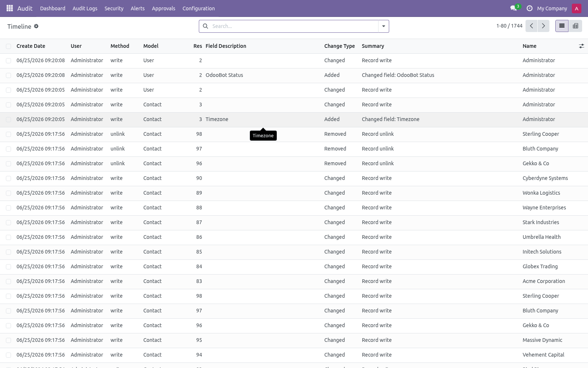Check the OdooBot Status row checkbox
The width and height of the screenshot is (588, 368).
(8, 75)
